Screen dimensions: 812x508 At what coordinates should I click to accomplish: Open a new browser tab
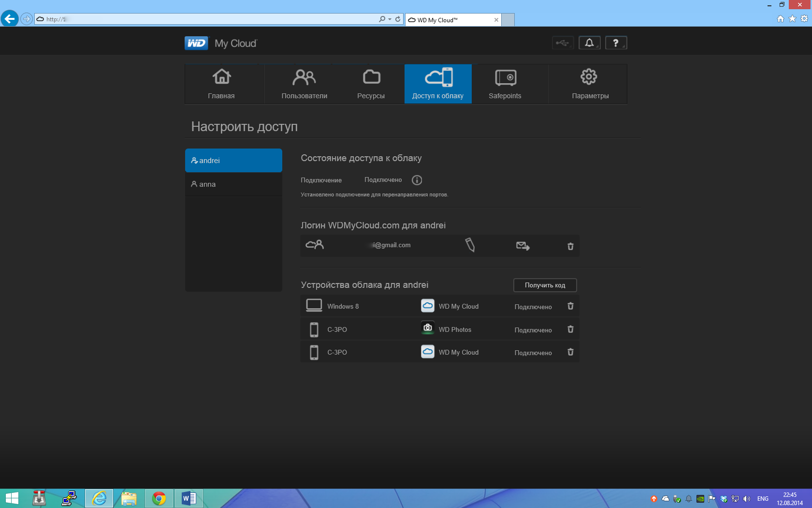508,20
